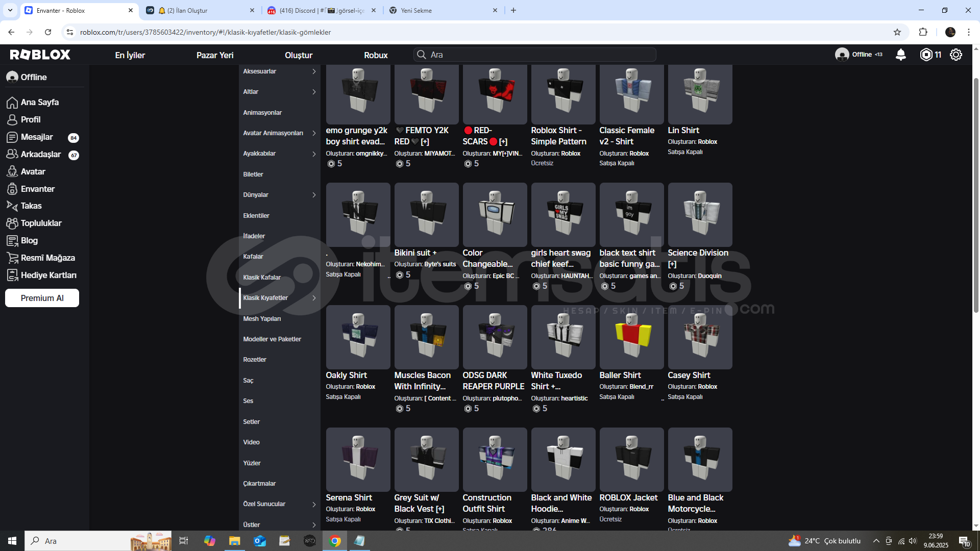Viewport: 980px width, 551px height.
Task: Open the Robux balance icon
Action: point(926,55)
